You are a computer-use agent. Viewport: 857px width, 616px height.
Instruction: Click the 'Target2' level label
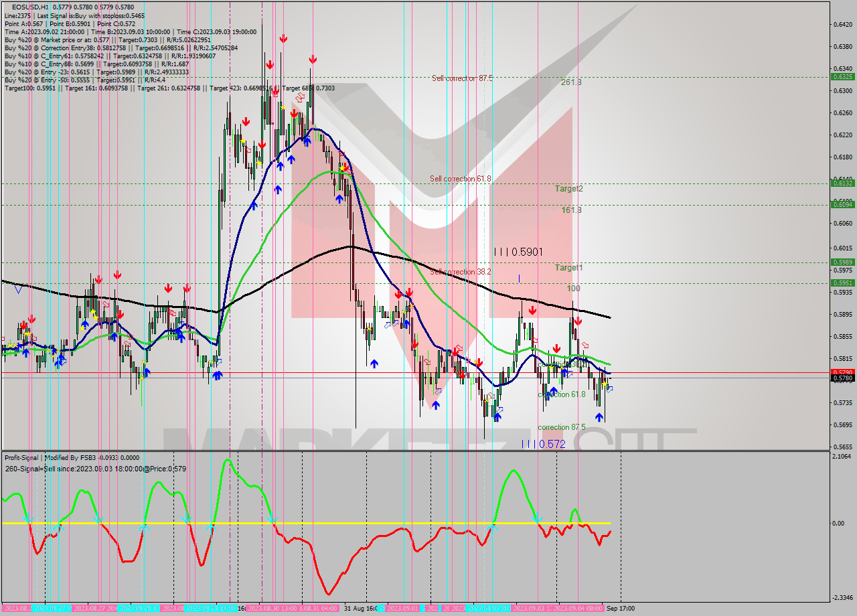coord(568,189)
